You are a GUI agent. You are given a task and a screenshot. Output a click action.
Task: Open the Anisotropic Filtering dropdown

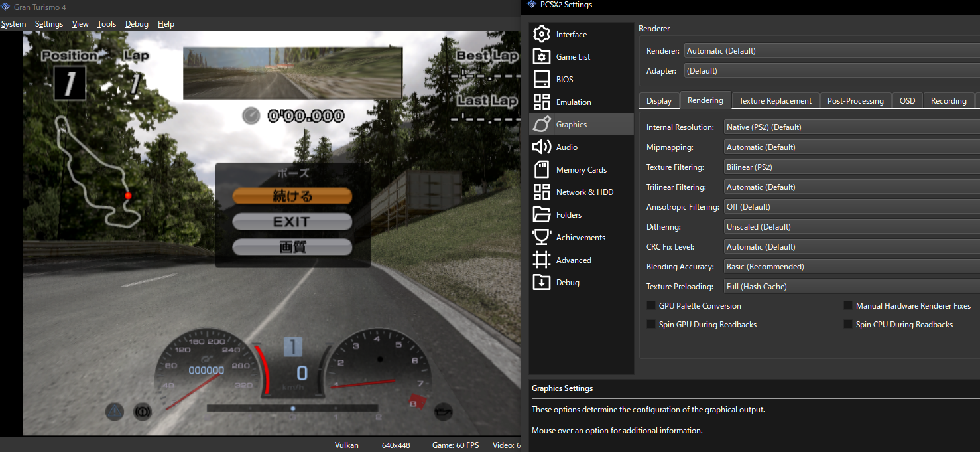pyautogui.click(x=851, y=207)
